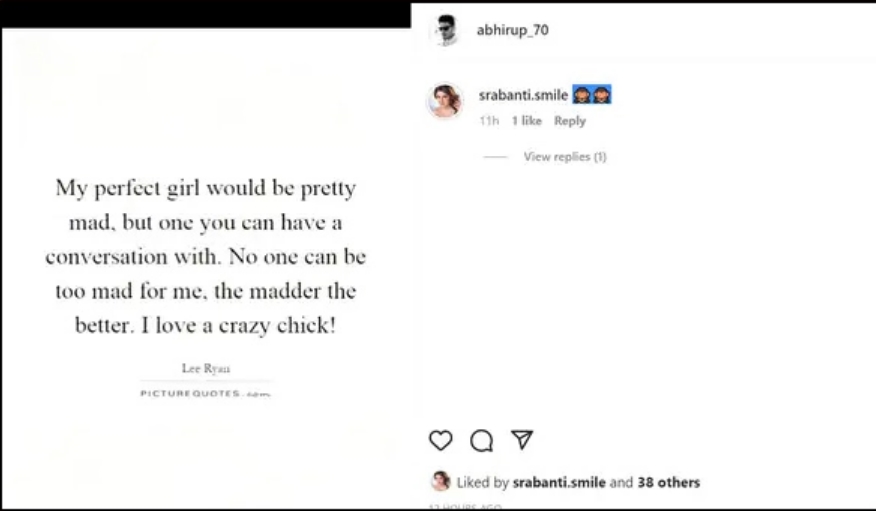Open the 1 like count on comment
The height and width of the screenshot is (511, 876).
point(527,121)
